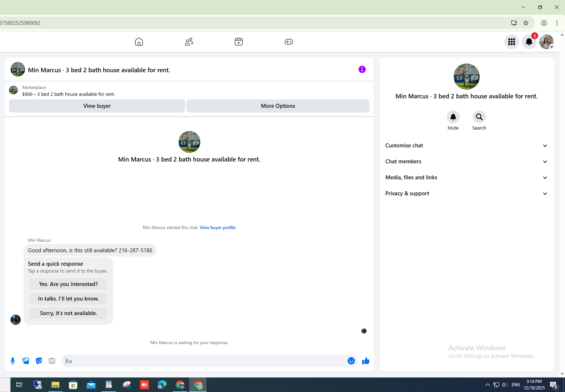The image size is (565, 392).
Task: Show hidden system tray icons chevron
Action: coord(488,385)
